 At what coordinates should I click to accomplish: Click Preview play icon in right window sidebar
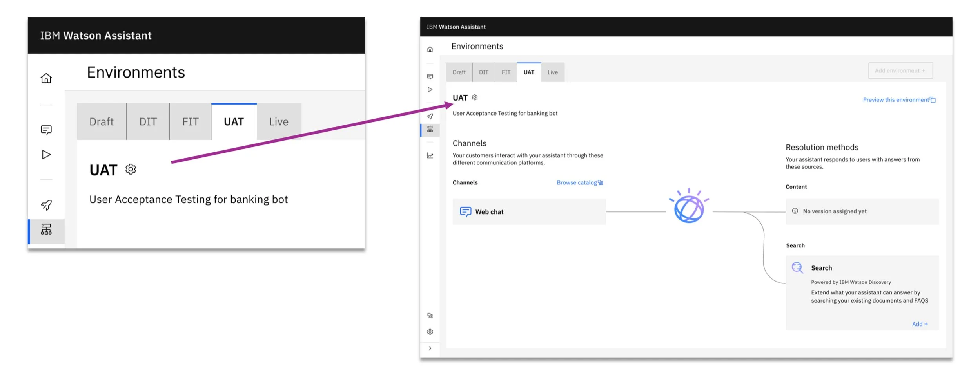pos(430,90)
